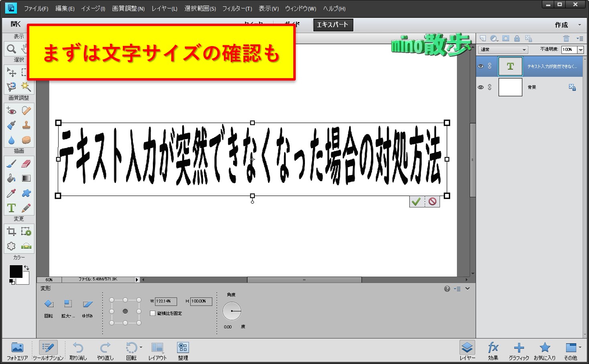This screenshot has width=589, height=364.
Task: Select the Eraser tool
Action: 26,164
